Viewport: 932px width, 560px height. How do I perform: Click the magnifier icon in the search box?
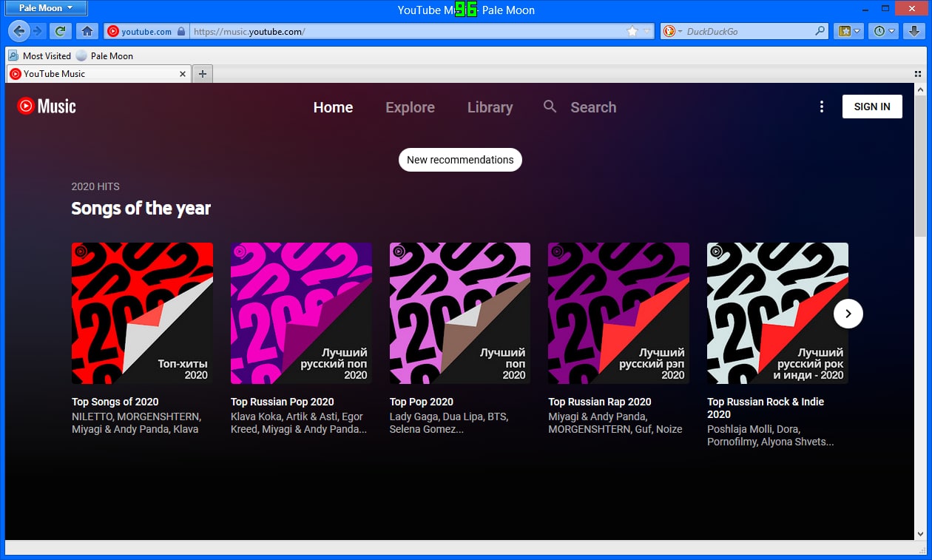(820, 31)
